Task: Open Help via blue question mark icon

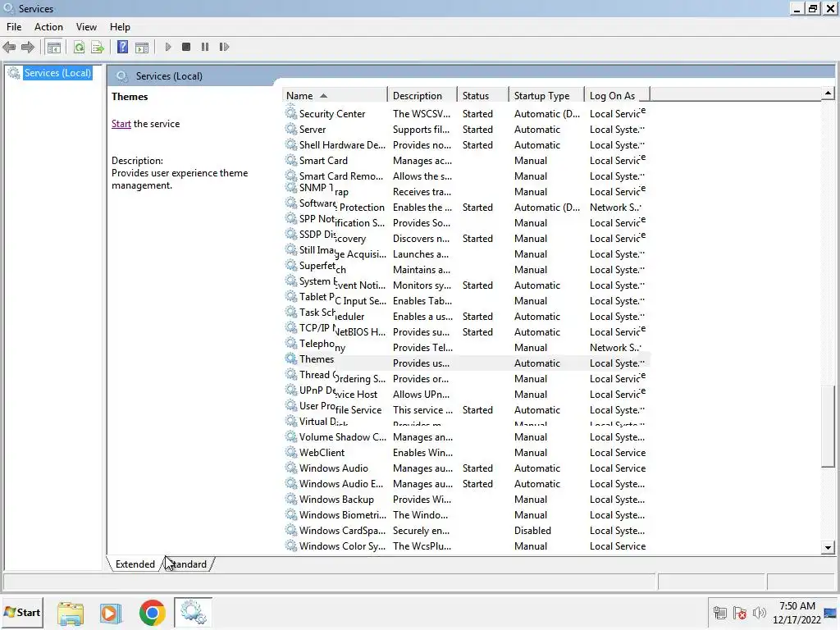Action: tap(123, 47)
